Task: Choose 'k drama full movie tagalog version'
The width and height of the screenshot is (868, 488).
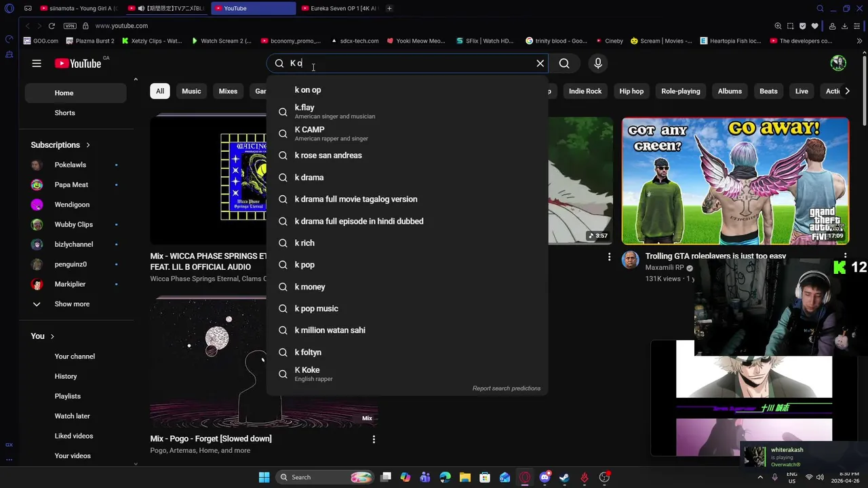Action: click(407, 199)
